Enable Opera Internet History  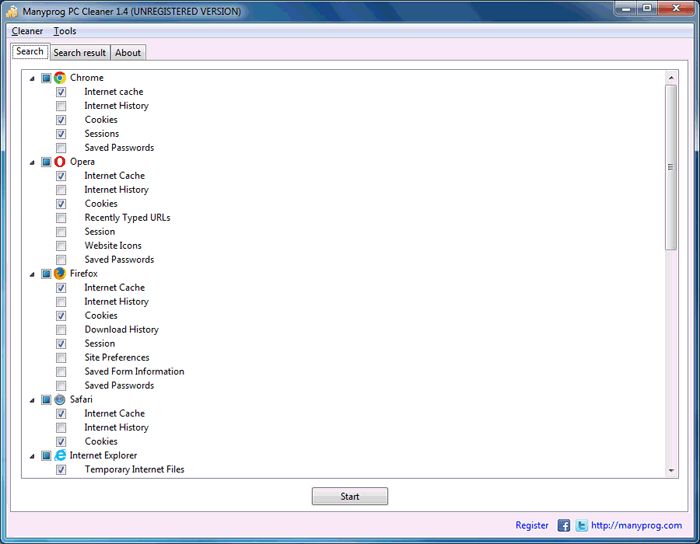61,190
